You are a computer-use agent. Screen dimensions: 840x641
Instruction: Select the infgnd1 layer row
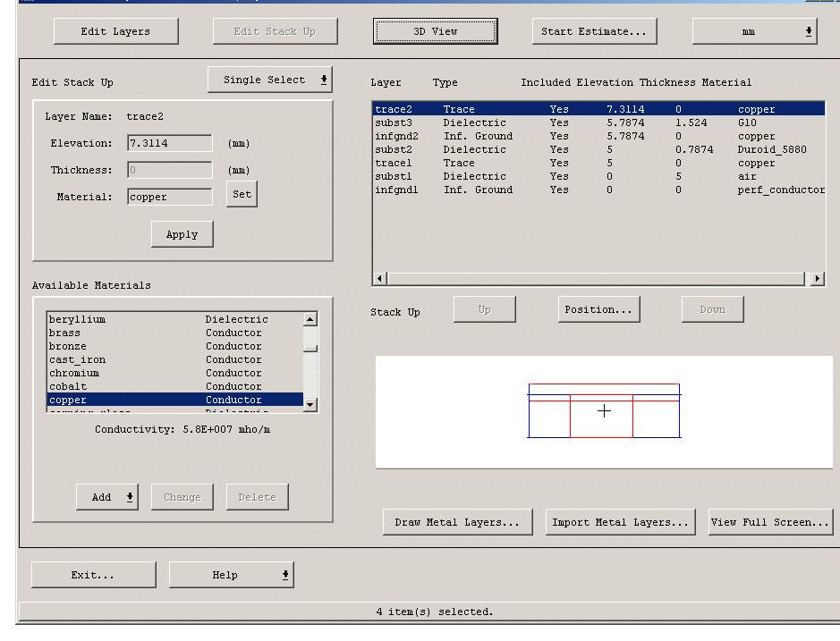(598, 190)
